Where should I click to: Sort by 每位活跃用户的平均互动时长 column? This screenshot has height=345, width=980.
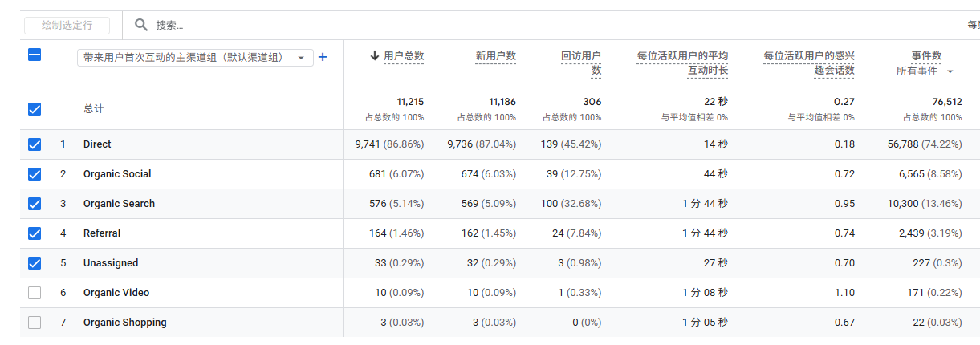pyautogui.click(x=682, y=63)
